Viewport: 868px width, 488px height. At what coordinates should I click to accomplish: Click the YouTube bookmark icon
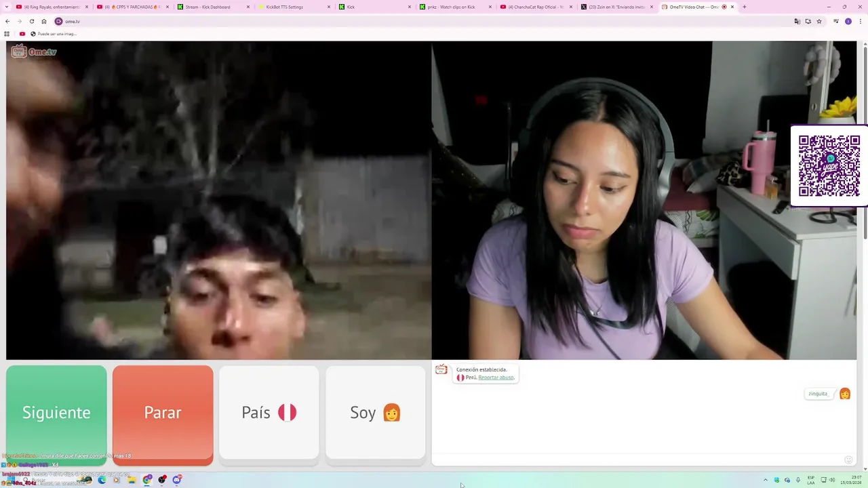22,34
